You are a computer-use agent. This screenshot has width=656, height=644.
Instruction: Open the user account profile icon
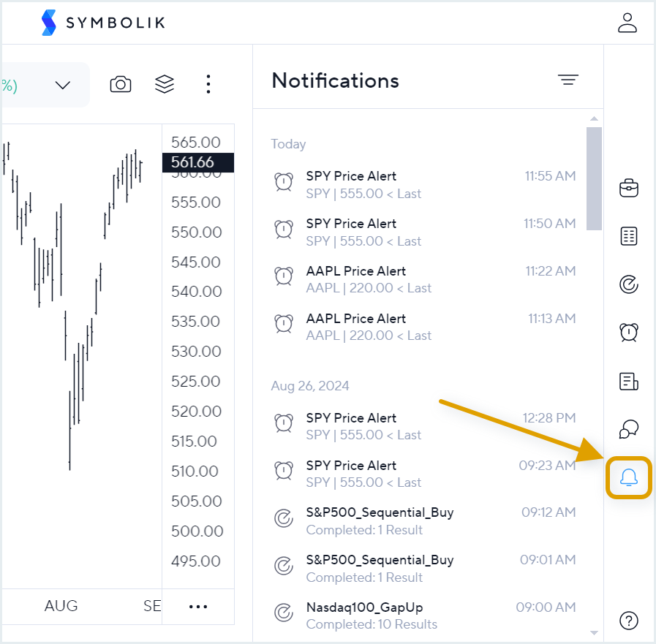tap(627, 22)
